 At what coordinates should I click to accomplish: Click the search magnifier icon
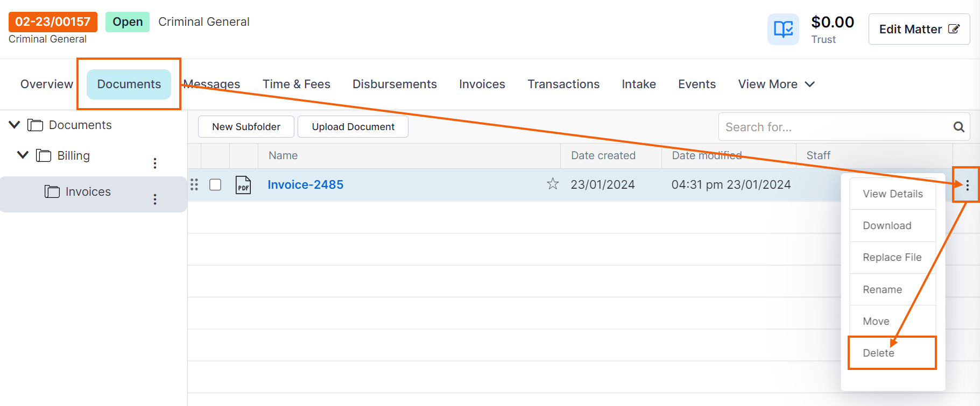tap(958, 127)
